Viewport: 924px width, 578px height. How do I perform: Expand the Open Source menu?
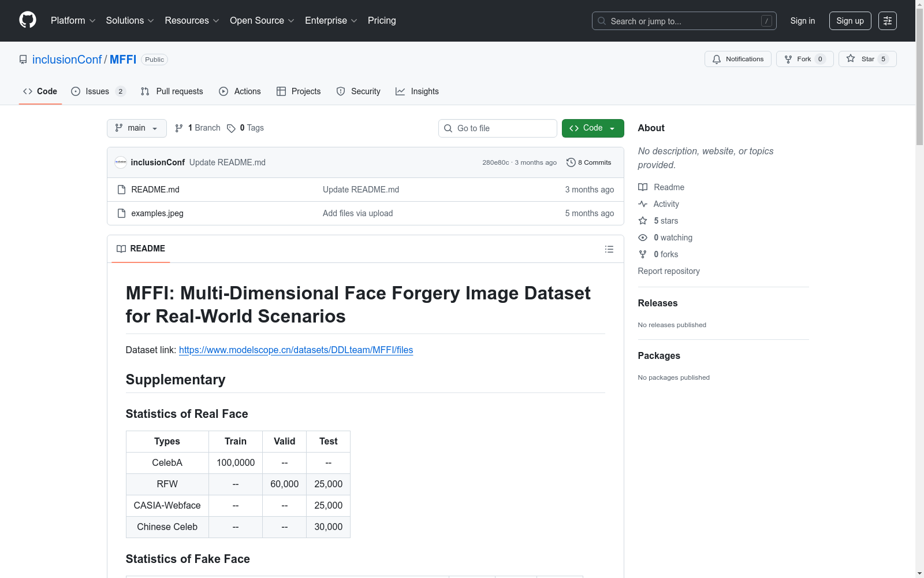pos(262,20)
